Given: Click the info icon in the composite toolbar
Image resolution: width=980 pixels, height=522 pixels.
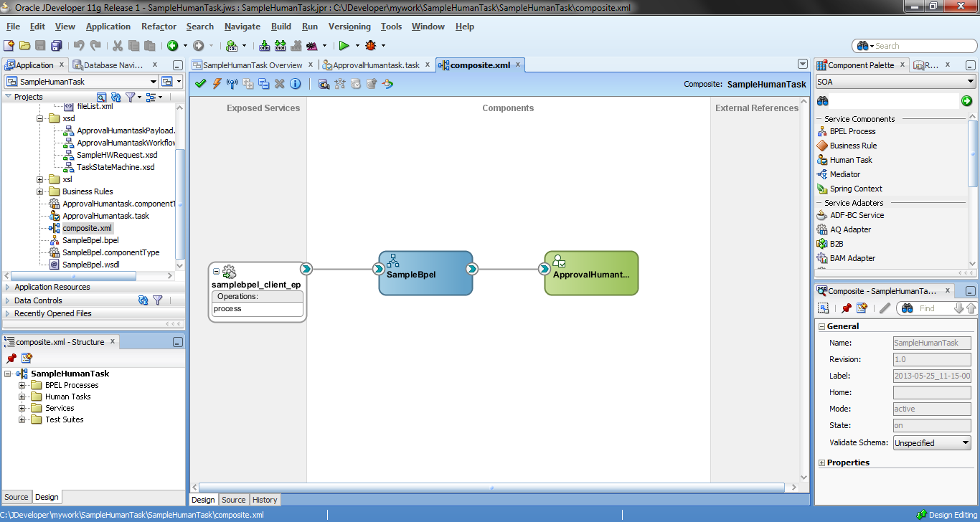Looking at the screenshot, I should click(295, 83).
